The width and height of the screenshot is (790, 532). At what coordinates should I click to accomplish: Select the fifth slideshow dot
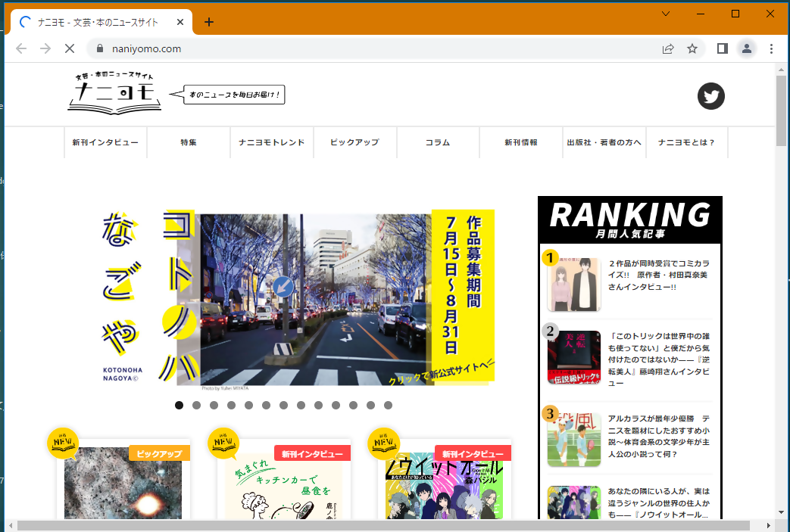click(249, 405)
